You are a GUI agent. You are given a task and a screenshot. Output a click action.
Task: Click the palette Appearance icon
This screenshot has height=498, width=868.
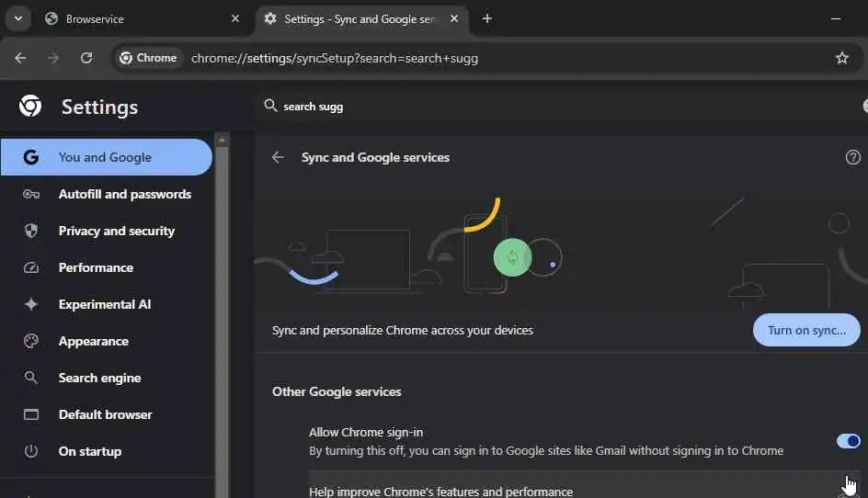(31, 342)
